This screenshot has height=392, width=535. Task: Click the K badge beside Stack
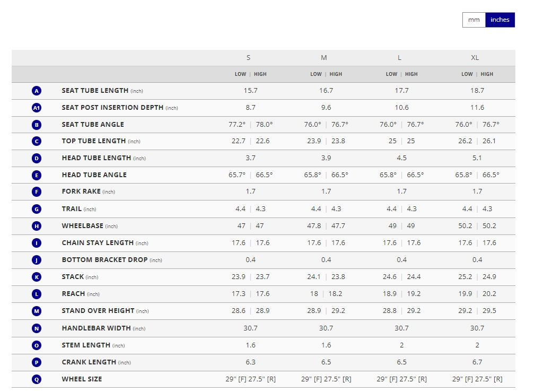(x=37, y=277)
